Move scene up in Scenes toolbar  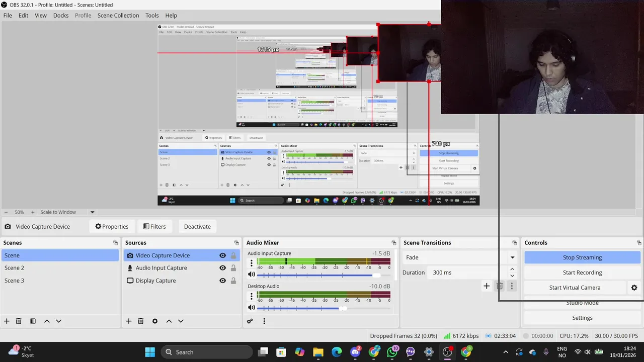(x=47, y=321)
